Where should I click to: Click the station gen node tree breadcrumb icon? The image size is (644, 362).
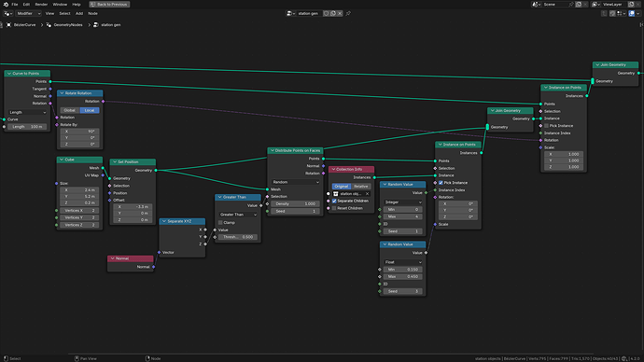(x=96, y=25)
